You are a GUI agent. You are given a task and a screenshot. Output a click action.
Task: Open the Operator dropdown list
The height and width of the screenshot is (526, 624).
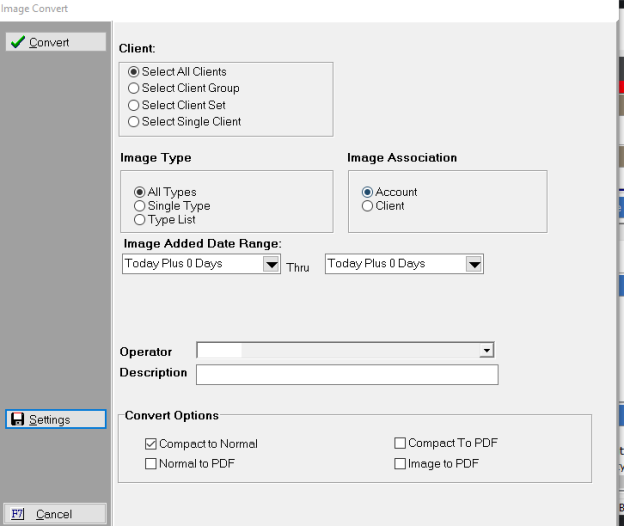[486, 351]
